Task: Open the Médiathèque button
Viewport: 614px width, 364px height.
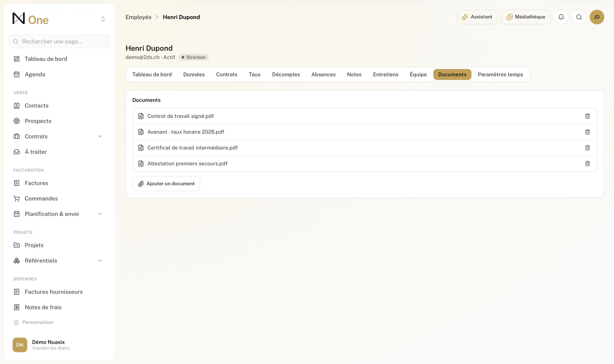Action: coord(525,17)
